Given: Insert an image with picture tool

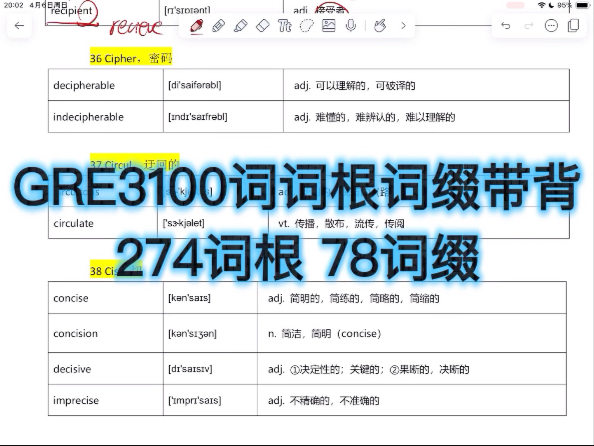Looking at the screenshot, I should tap(328, 25).
